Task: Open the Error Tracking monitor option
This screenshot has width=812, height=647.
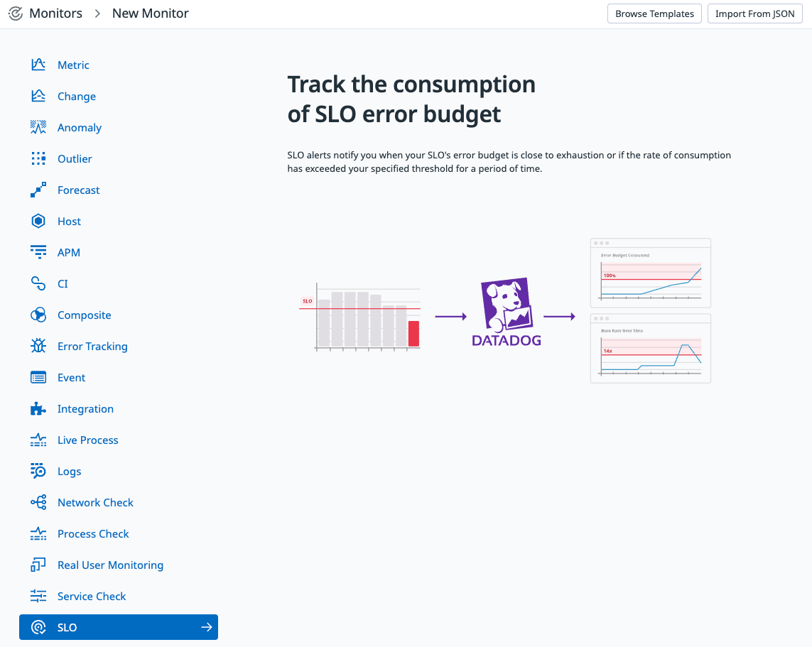Action: tap(92, 347)
